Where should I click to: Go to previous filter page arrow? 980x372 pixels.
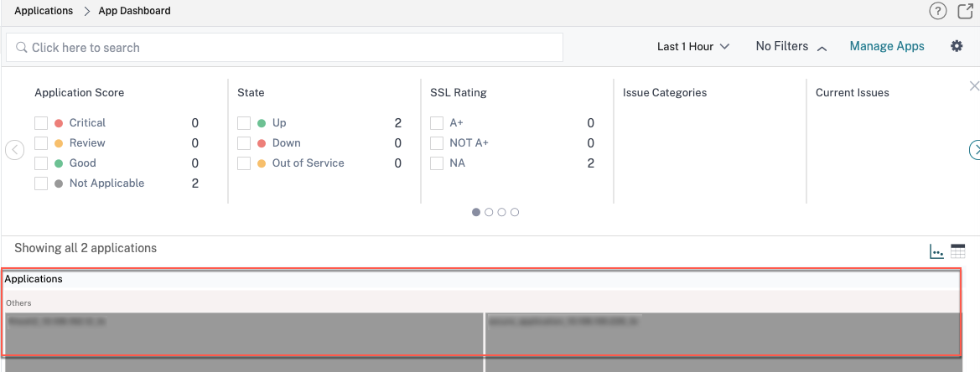pos(14,150)
